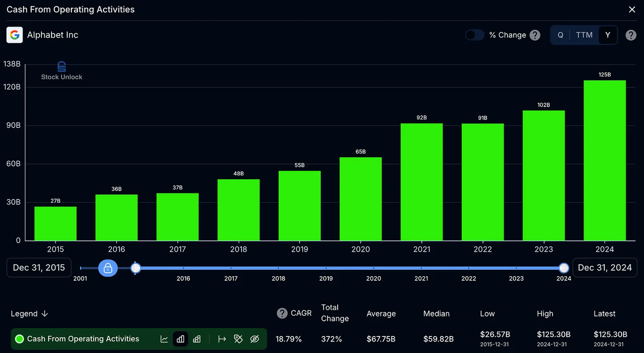Switch to TTM view
This screenshot has width=644, height=353.
pos(584,35)
